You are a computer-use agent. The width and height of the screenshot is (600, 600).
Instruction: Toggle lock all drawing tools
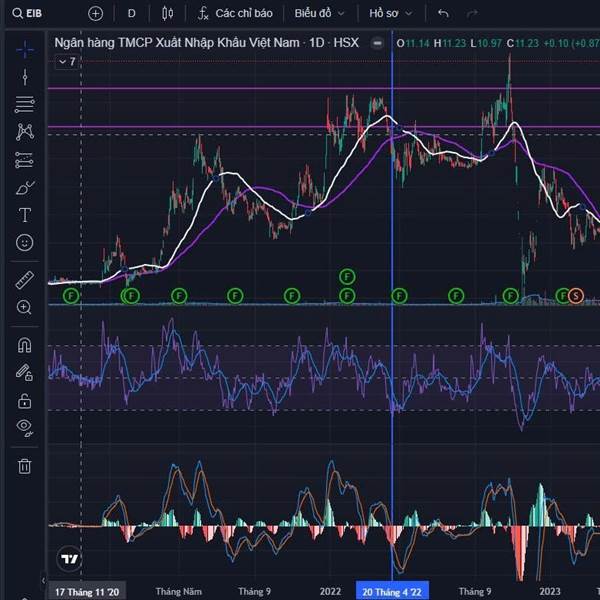click(24, 401)
